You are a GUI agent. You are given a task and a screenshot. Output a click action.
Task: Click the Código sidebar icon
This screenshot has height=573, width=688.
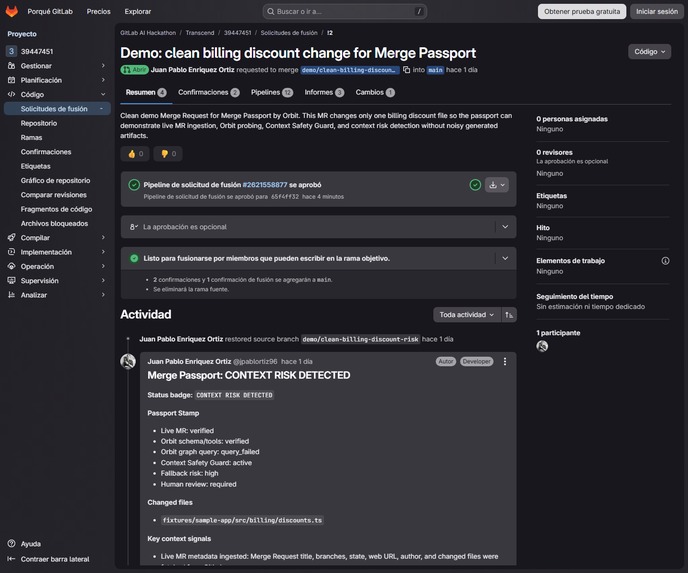pyautogui.click(x=11, y=94)
